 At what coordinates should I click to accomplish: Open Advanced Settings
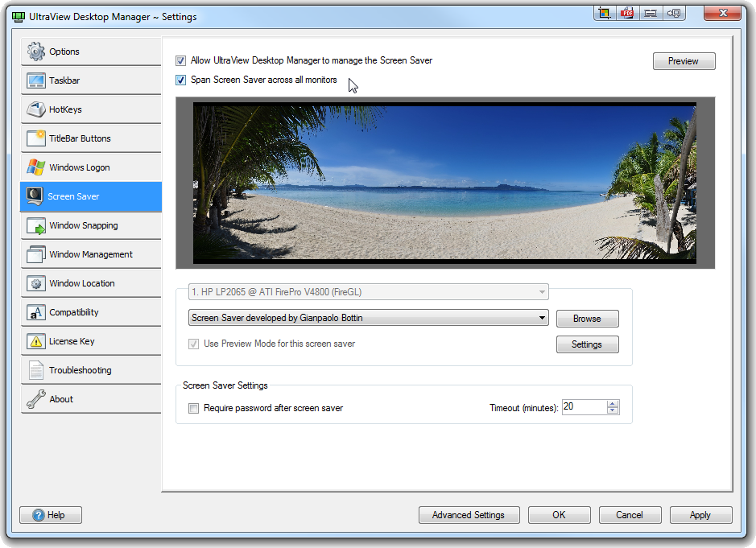click(x=469, y=515)
